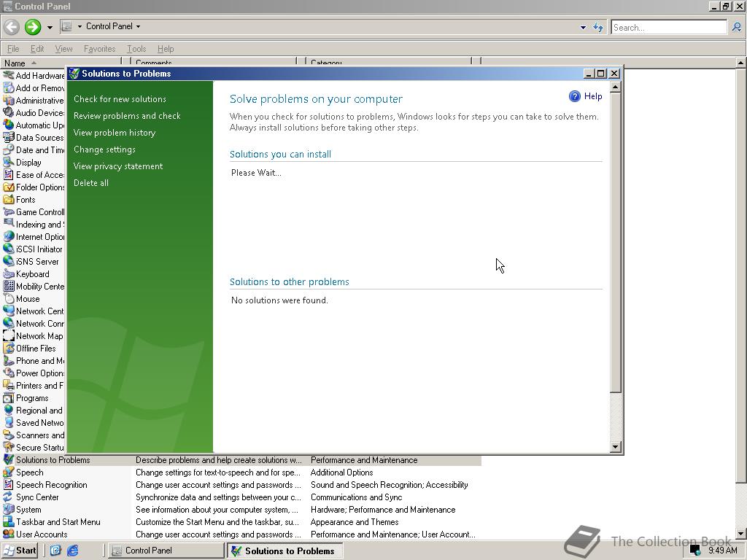Open the Add Hardware icon in Control Panel
This screenshot has height=560, width=747.
point(9,75)
